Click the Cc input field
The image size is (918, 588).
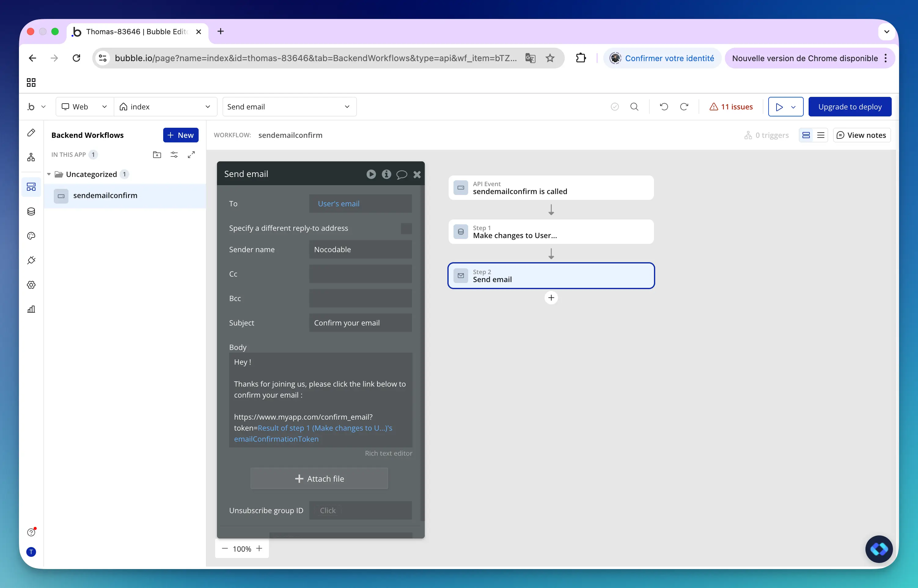[x=360, y=274]
